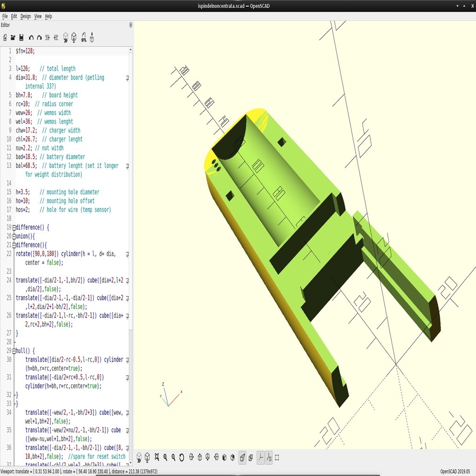
Task: Open the View menu
Action: 38,16
